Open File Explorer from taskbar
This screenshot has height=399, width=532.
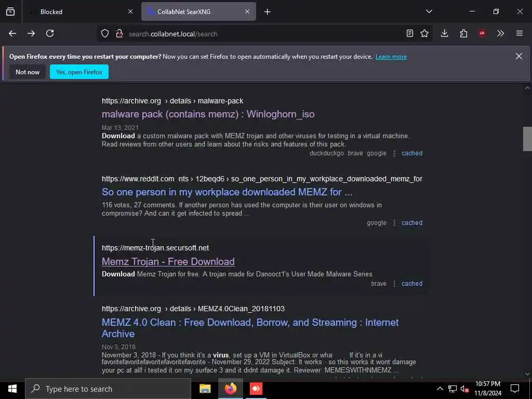205,389
